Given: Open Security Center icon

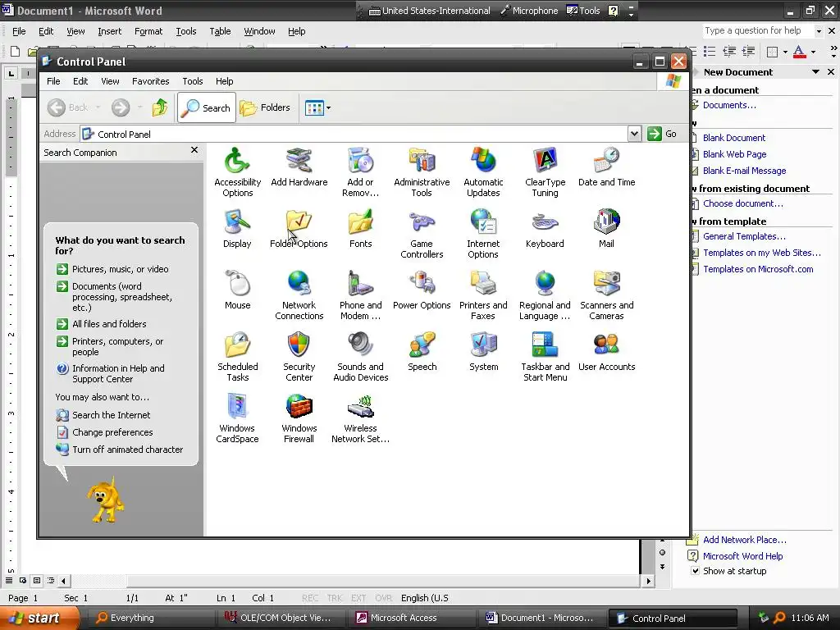Looking at the screenshot, I should (x=299, y=358).
